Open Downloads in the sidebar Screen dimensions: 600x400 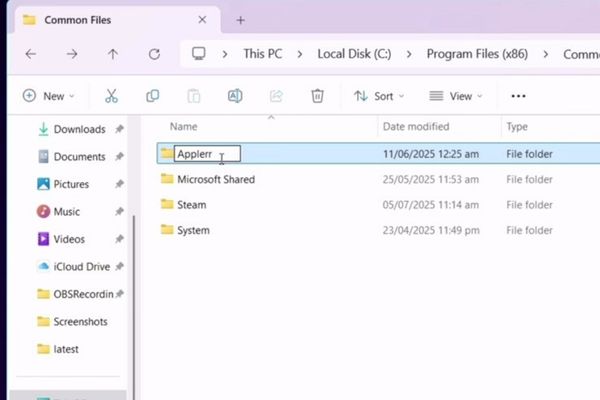click(x=79, y=129)
